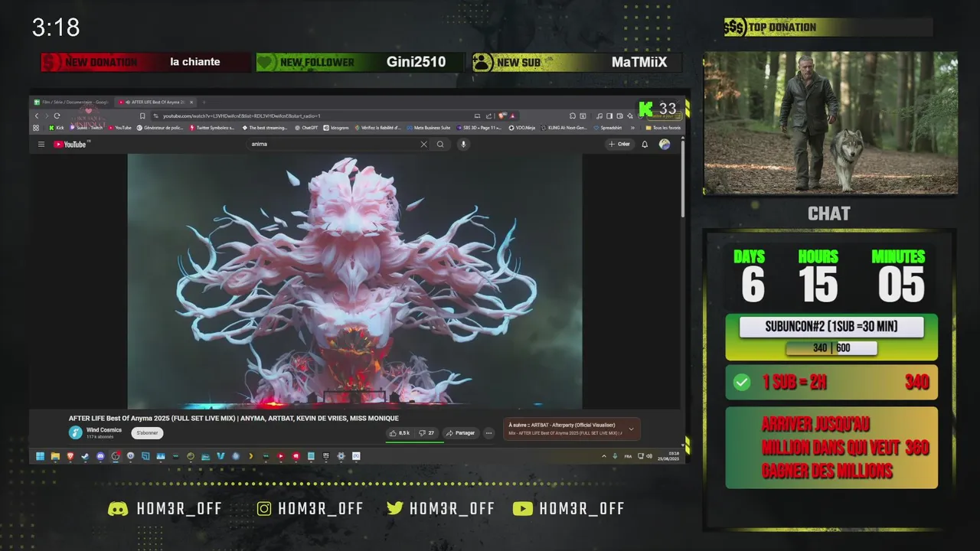Open more actions ellipsis under the video
Screen dimensions: 980x551
coord(488,433)
